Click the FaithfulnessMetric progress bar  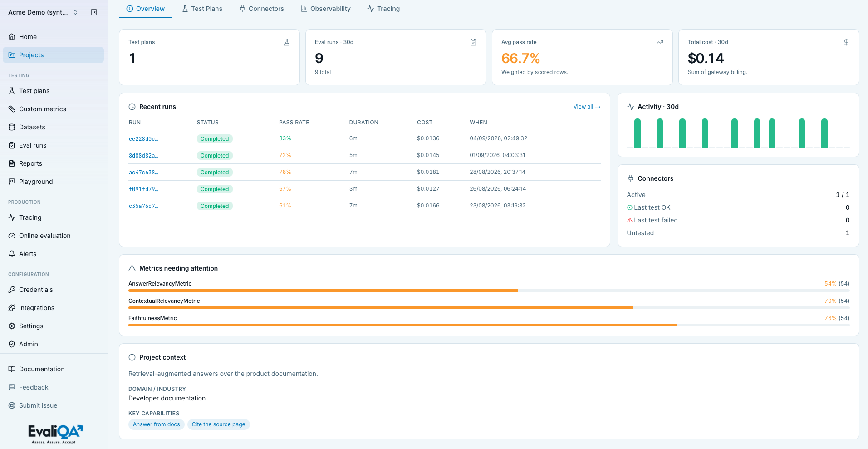coord(489,325)
